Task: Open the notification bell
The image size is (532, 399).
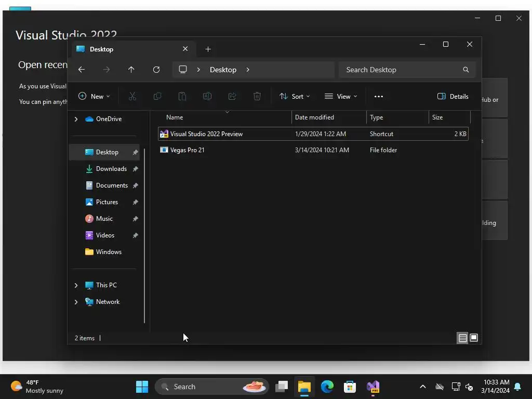Action: 518,387
